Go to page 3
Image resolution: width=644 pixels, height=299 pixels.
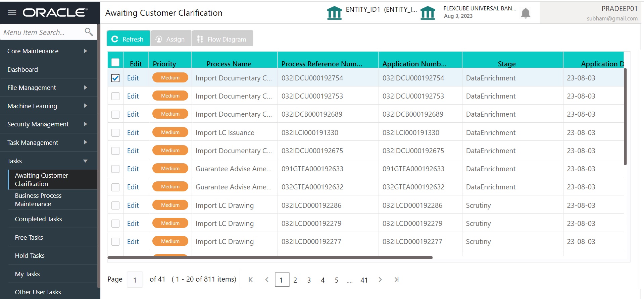click(309, 280)
